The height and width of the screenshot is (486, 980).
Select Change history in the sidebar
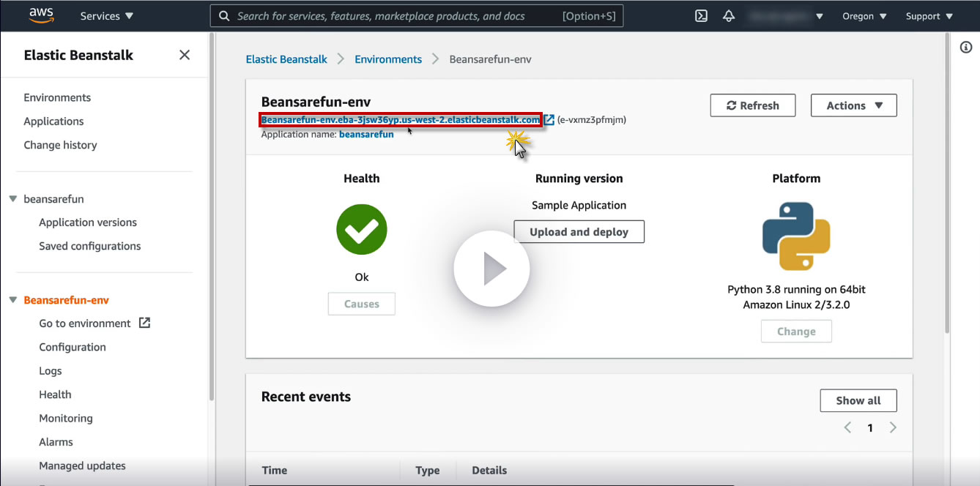pos(60,145)
